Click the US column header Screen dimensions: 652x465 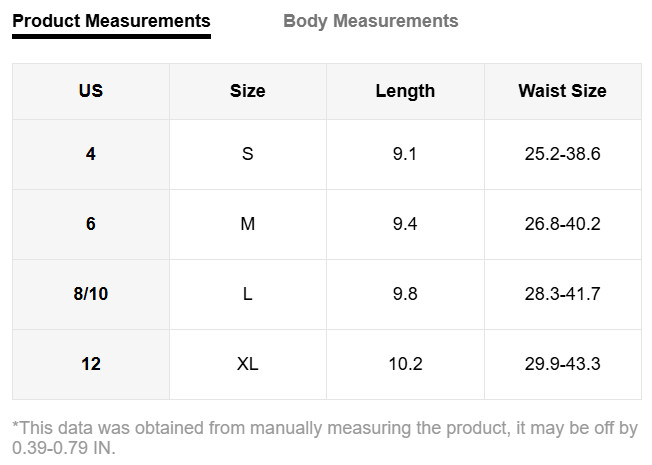[x=91, y=91]
